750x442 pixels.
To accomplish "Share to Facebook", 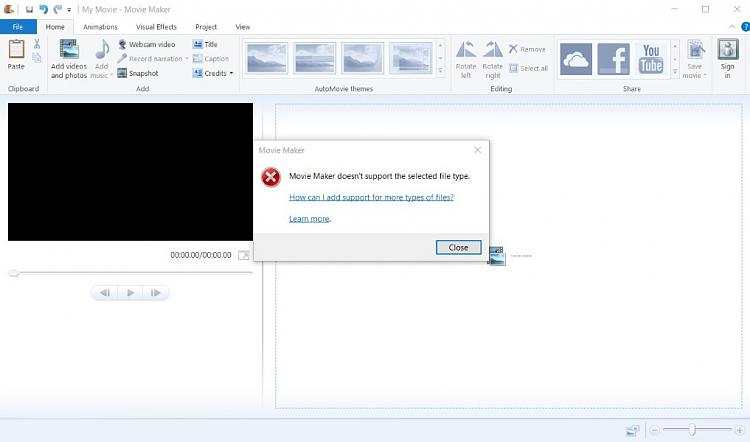I will pos(614,59).
